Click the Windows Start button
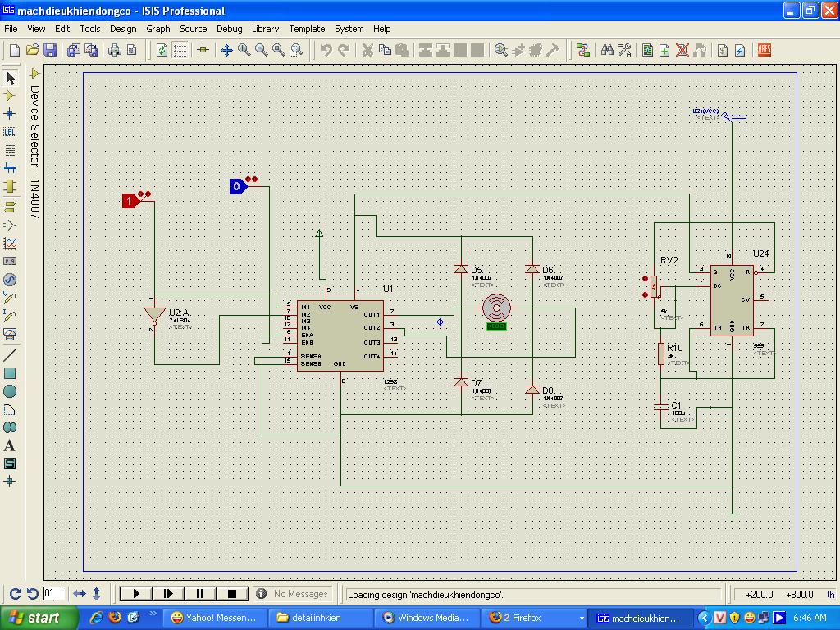840x630 pixels. (34, 618)
